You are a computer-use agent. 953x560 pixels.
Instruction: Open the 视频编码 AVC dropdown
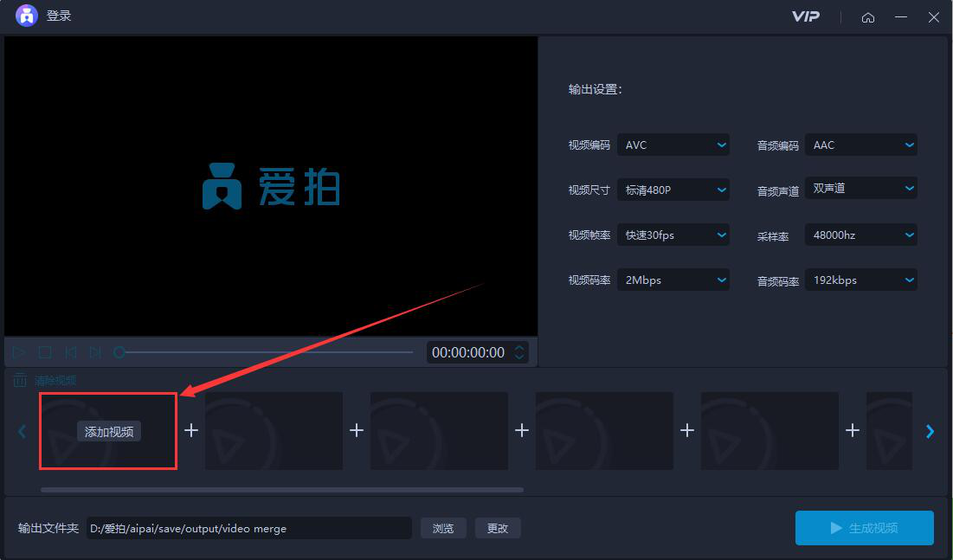673,145
